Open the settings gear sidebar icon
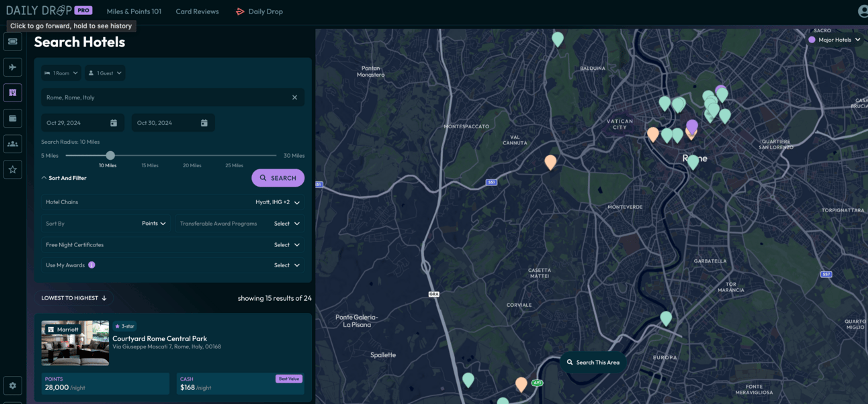The height and width of the screenshot is (404, 868). [x=13, y=386]
